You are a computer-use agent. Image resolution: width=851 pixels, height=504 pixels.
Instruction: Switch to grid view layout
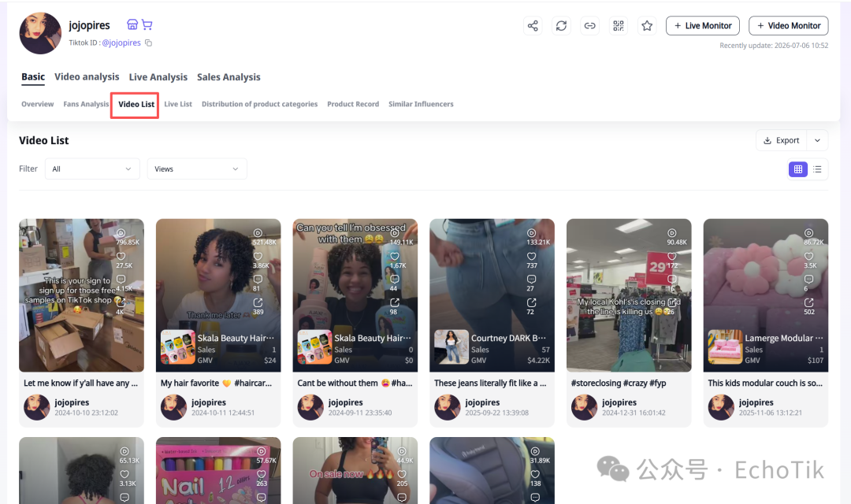[x=797, y=169]
